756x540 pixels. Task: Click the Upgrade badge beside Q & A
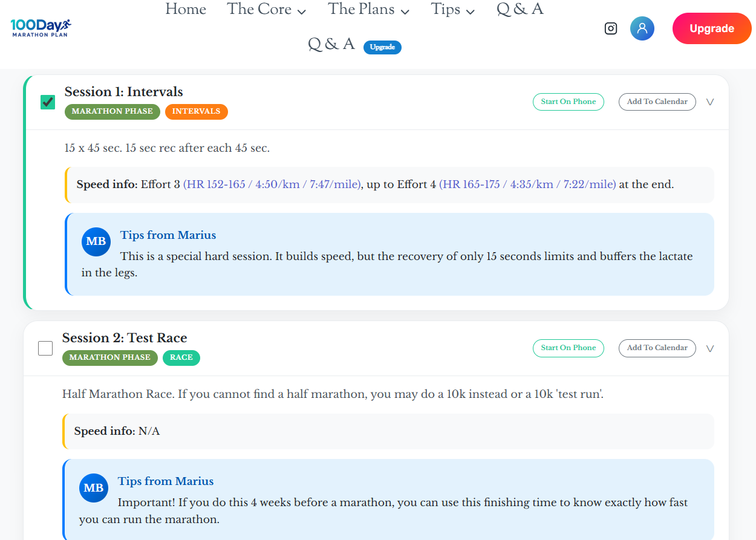(x=382, y=47)
